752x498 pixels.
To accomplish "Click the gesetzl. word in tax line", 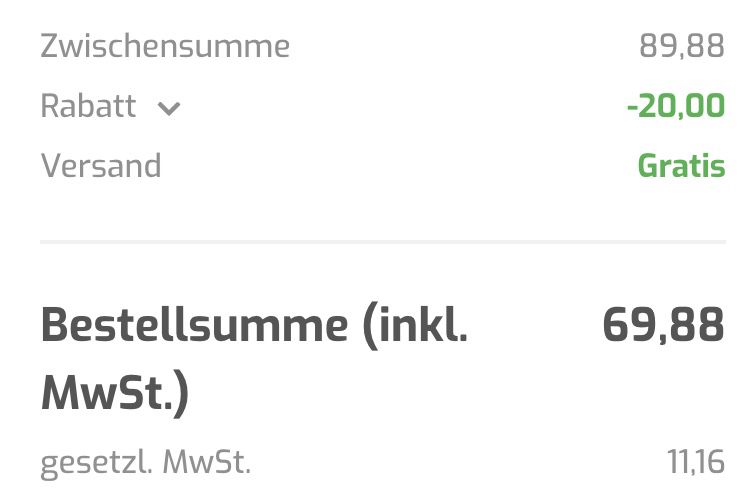I will click(97, 464).
